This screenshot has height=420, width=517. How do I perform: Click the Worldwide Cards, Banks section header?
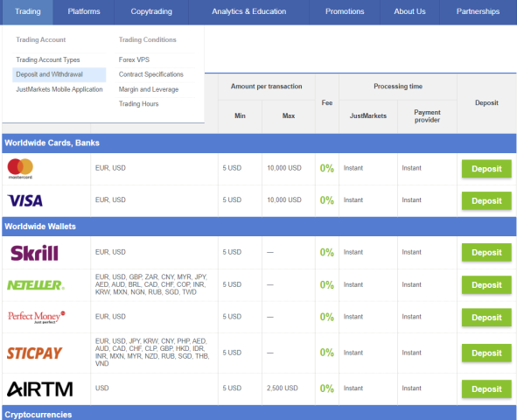click(x=259, y=143)
